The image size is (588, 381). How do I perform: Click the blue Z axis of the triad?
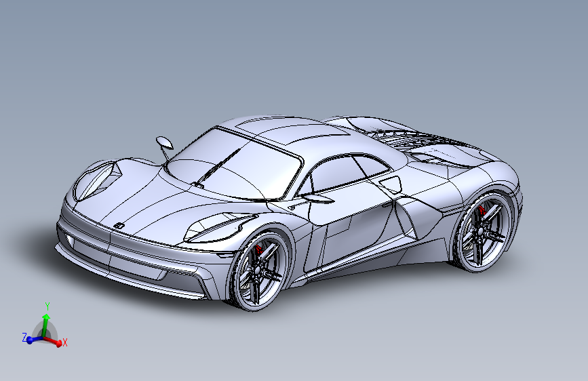[x=34, y=340]
